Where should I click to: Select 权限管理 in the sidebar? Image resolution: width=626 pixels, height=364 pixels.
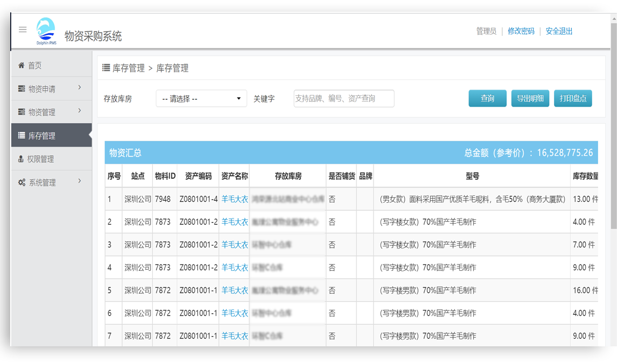tap(40, 159)
